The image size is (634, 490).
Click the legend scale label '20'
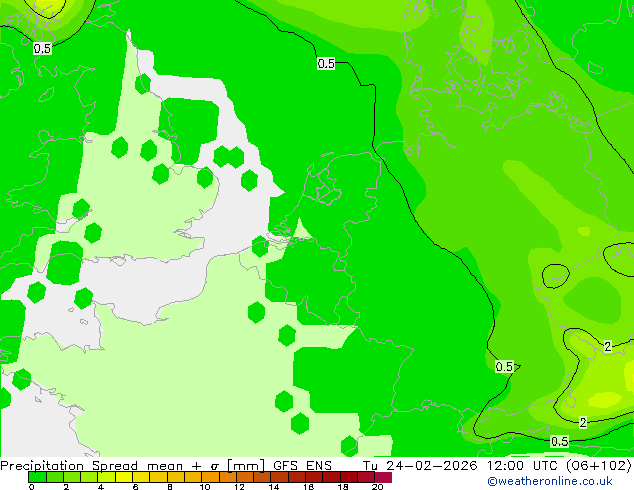(x=377, y=487)
